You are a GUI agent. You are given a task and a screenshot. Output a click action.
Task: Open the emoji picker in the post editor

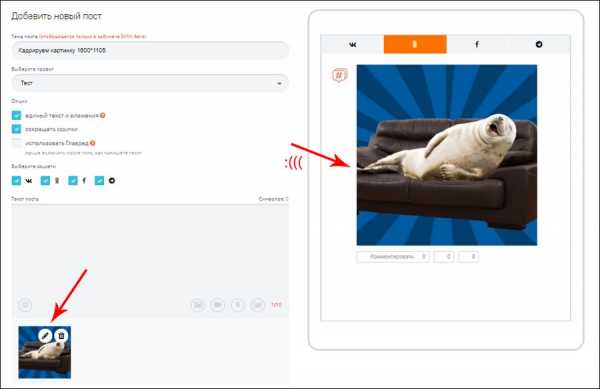(26, 305)
